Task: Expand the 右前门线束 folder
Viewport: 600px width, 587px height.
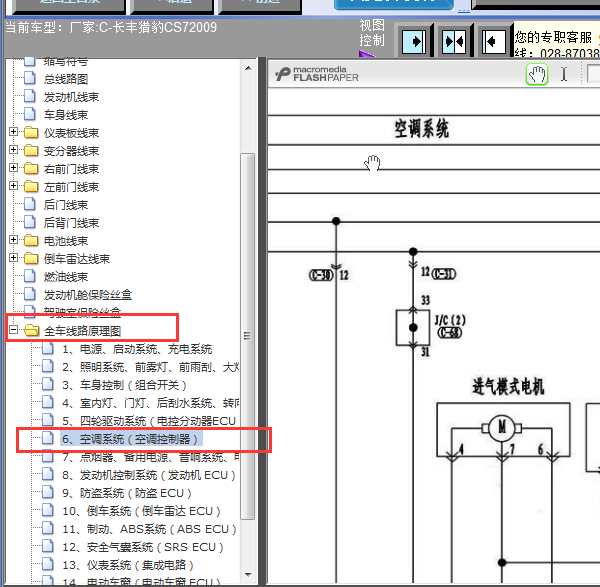Action: (13, 168)
